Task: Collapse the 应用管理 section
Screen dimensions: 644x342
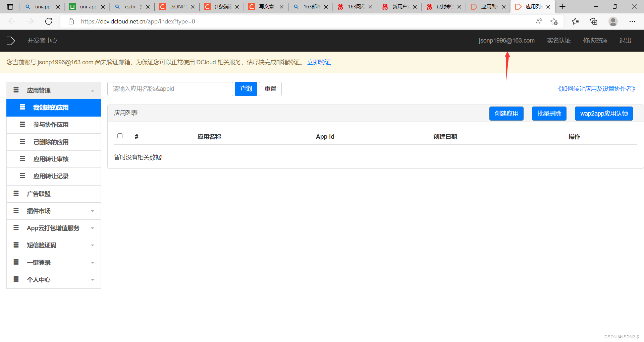Action: pos(93,90)
